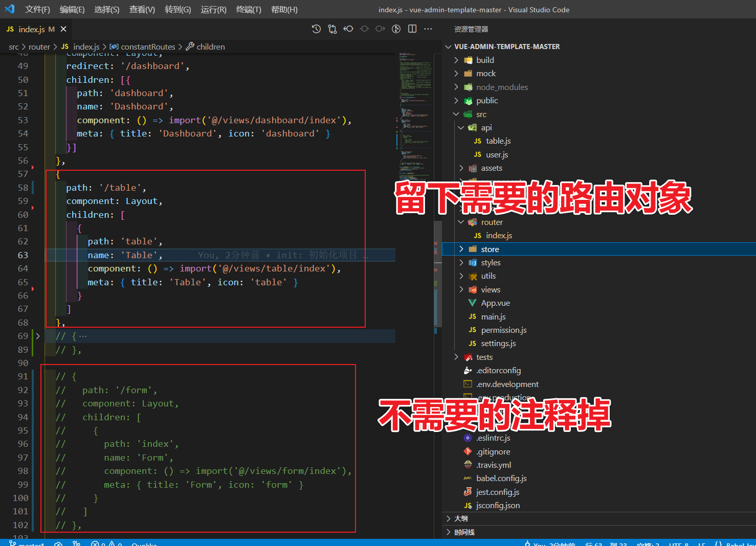Viewport: 756px width, 546px height.
Task: Place cursor on line 63 name: 'Table'
Action: pyautogui.click(x=125, y=255)
